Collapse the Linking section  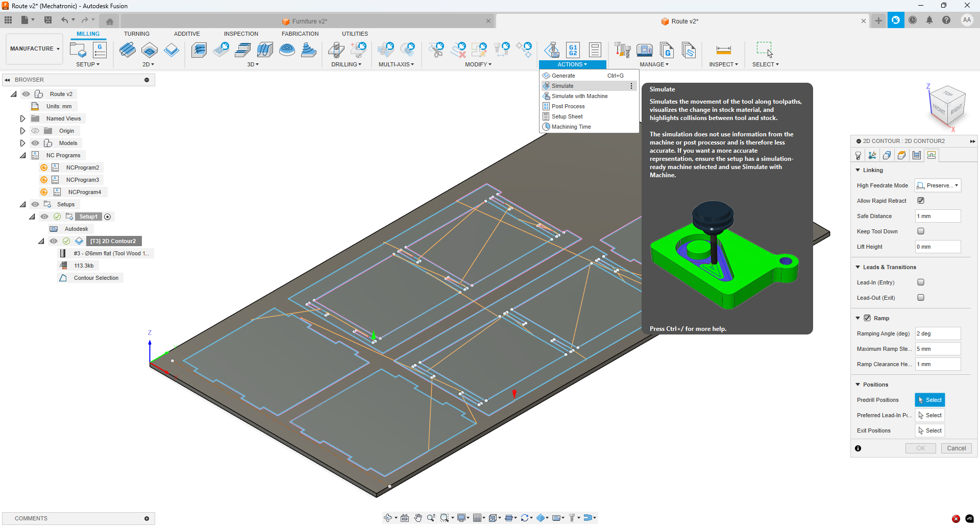[x=858, y=170]
